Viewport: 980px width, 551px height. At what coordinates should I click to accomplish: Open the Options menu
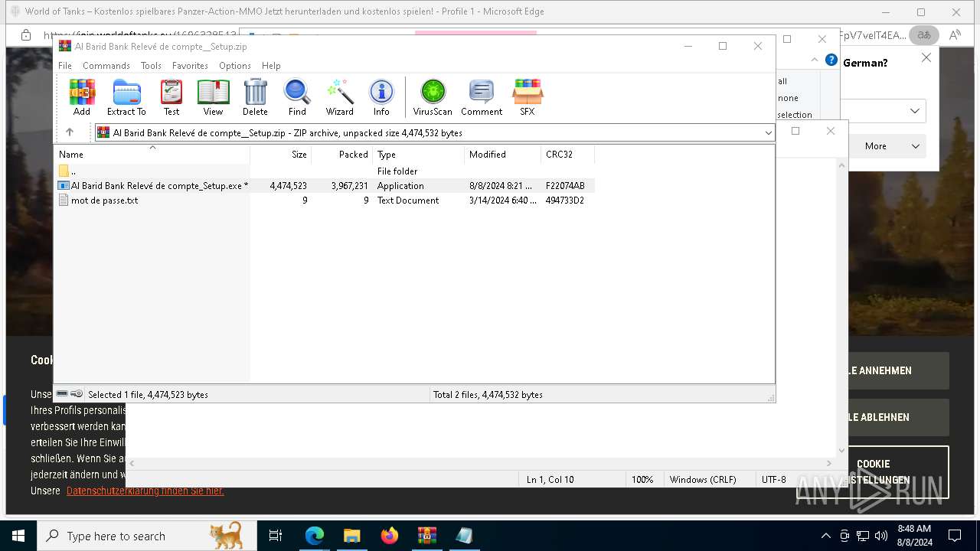click(x=235, y=66)
